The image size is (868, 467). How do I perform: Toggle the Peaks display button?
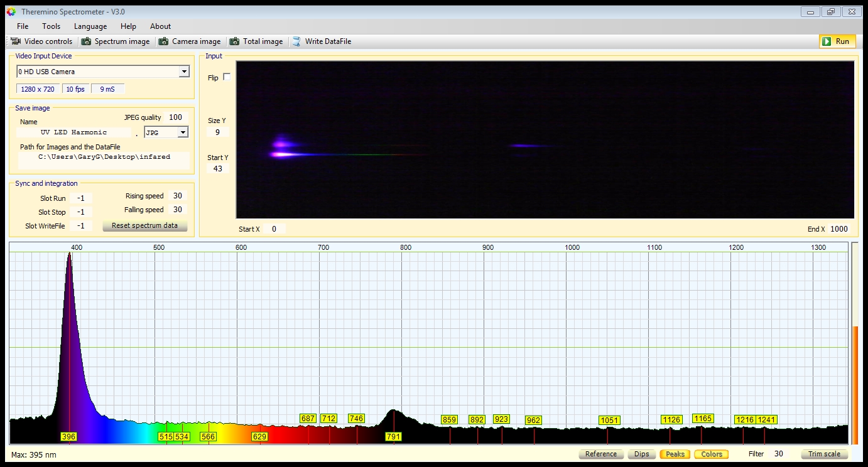point(675,454)
